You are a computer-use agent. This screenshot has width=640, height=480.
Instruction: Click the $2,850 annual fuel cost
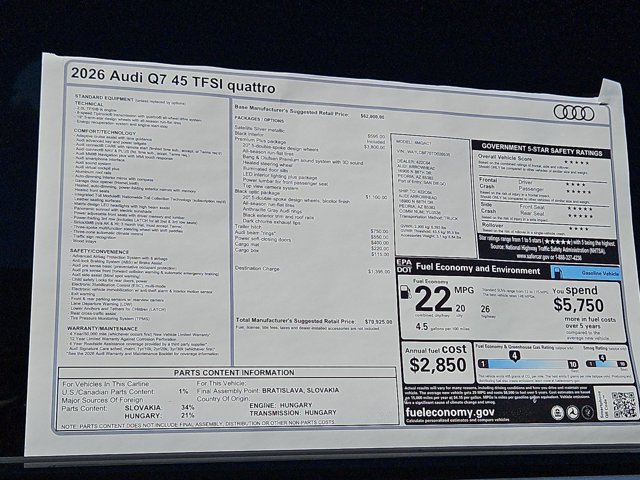[438, 365]
